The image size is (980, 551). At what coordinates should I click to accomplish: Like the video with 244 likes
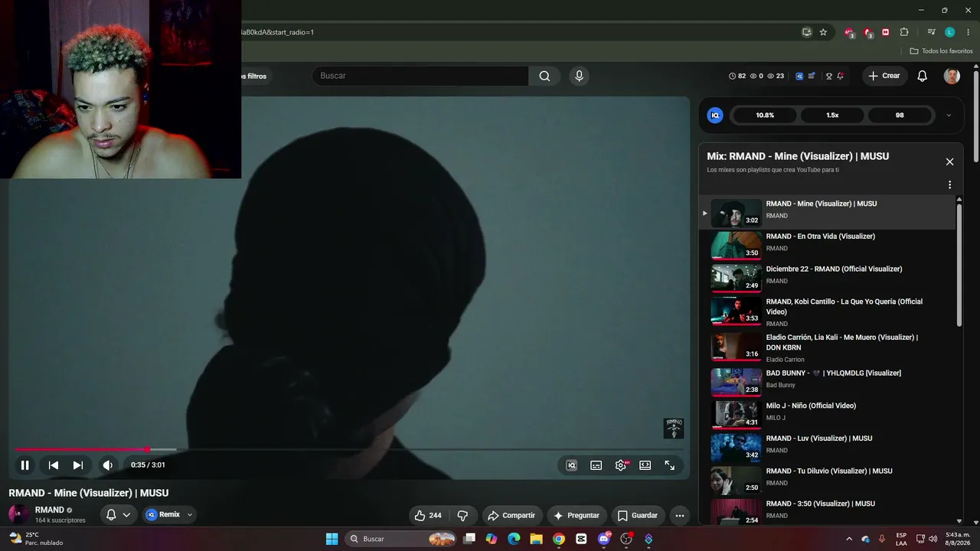[x=428, y=516]
